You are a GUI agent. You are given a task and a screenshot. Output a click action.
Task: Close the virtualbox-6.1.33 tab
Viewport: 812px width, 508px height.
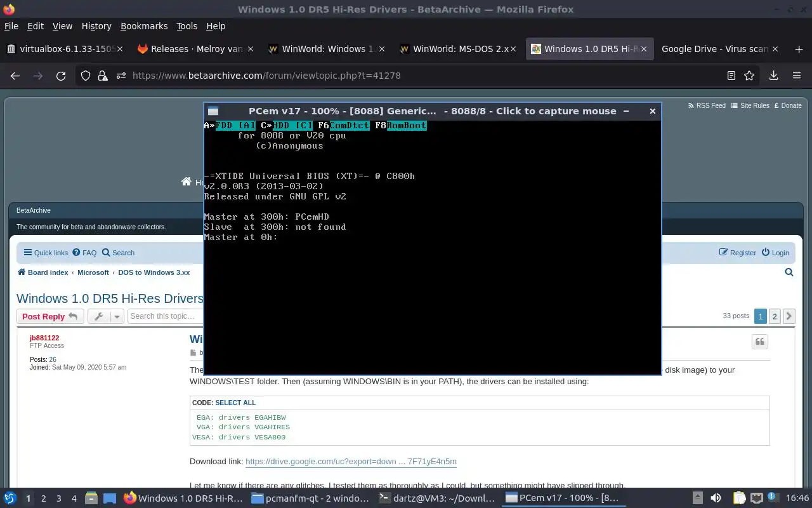pyautogui.click(x=121, y=49)
